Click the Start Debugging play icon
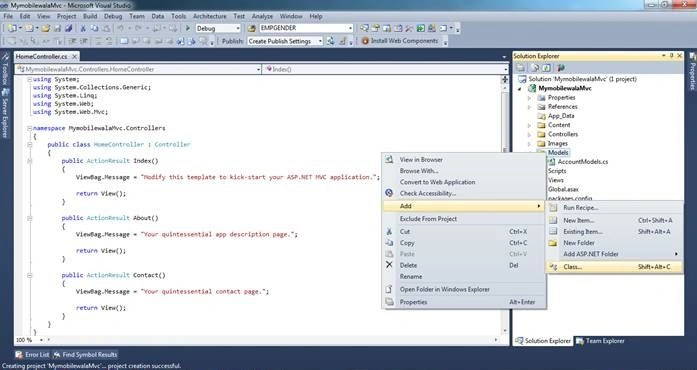Image resolution: width=697 pixels, height=370 pixels. point(188,28)
